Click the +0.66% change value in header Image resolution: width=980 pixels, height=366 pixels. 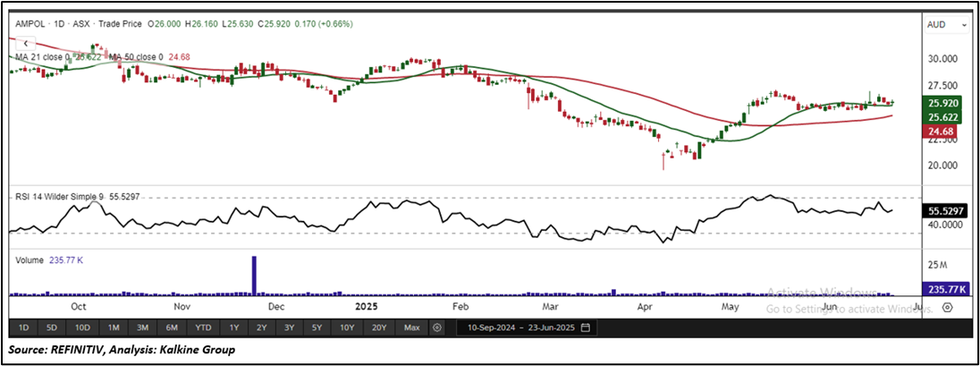(x=335, y=24)
